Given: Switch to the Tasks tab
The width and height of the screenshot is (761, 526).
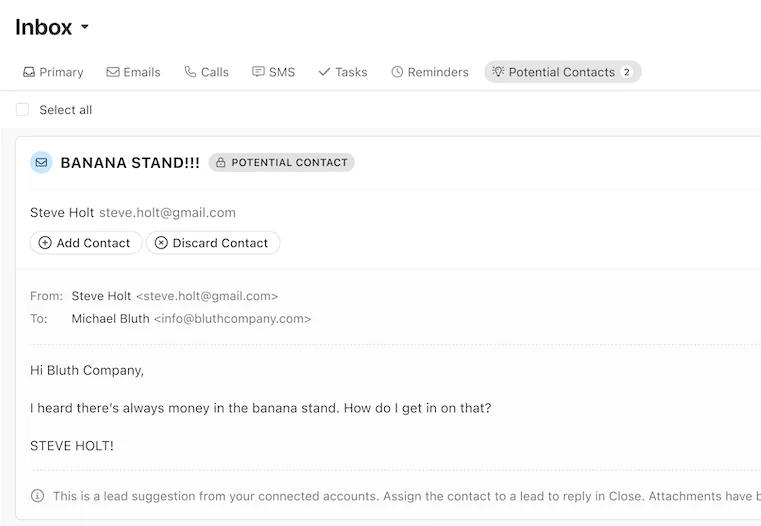Looking at the screenshot, I should point(343,72).
